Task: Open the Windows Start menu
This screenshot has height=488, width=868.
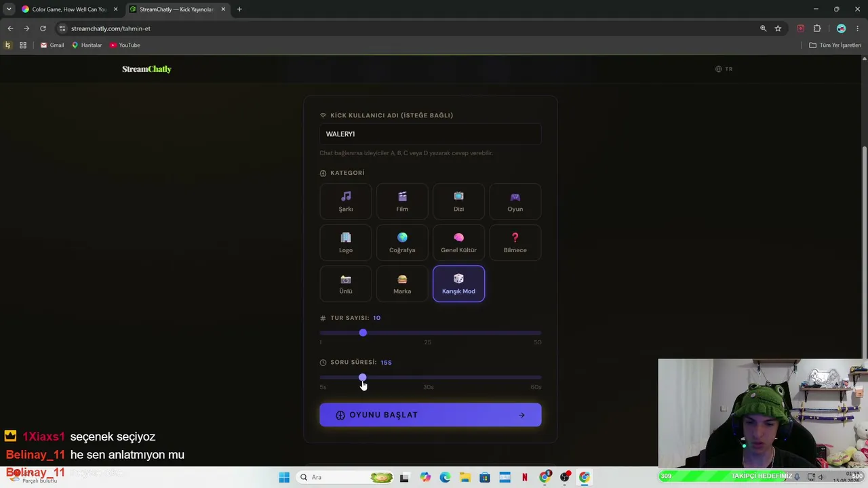Action: (x=284, y=477)
